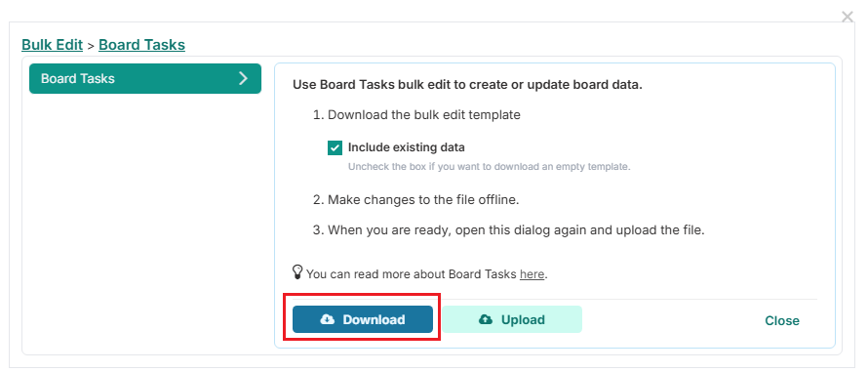Untick the Include existing data checkbox
Image resolution: width=868 pixels, height=372 pixels.
335,148
